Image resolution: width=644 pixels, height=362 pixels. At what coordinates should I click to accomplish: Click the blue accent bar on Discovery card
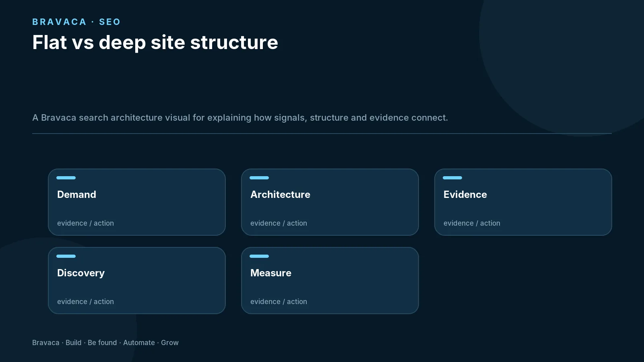point(66,256)
